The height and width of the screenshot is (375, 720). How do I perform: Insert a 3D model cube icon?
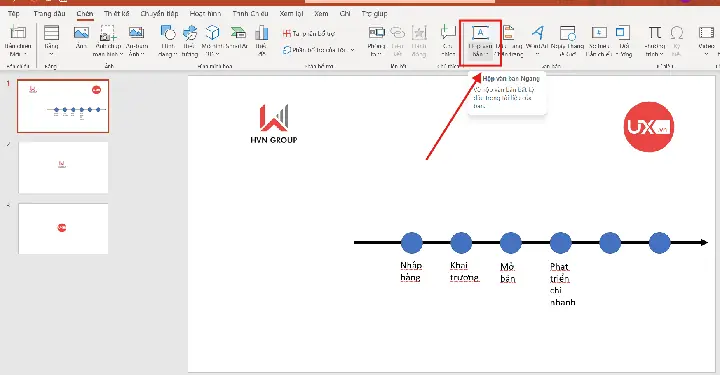(x=212, y=33)
